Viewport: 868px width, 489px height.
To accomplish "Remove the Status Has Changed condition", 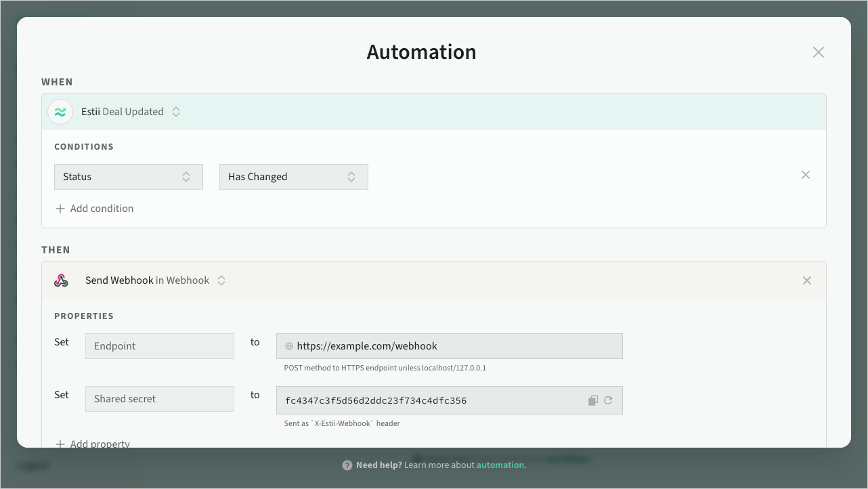I will pyautogui.click(x=805, y=175).
